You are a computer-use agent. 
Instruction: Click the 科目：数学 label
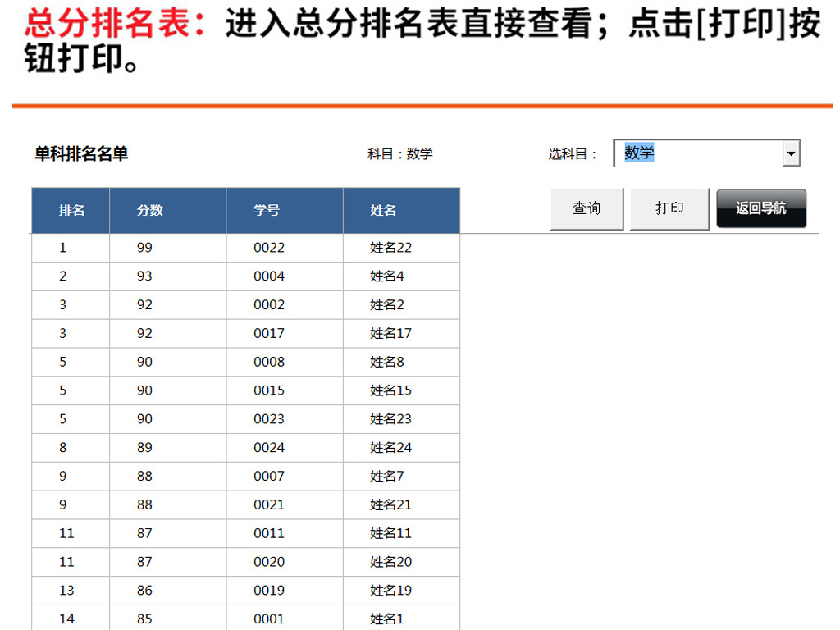coord(401,154)
